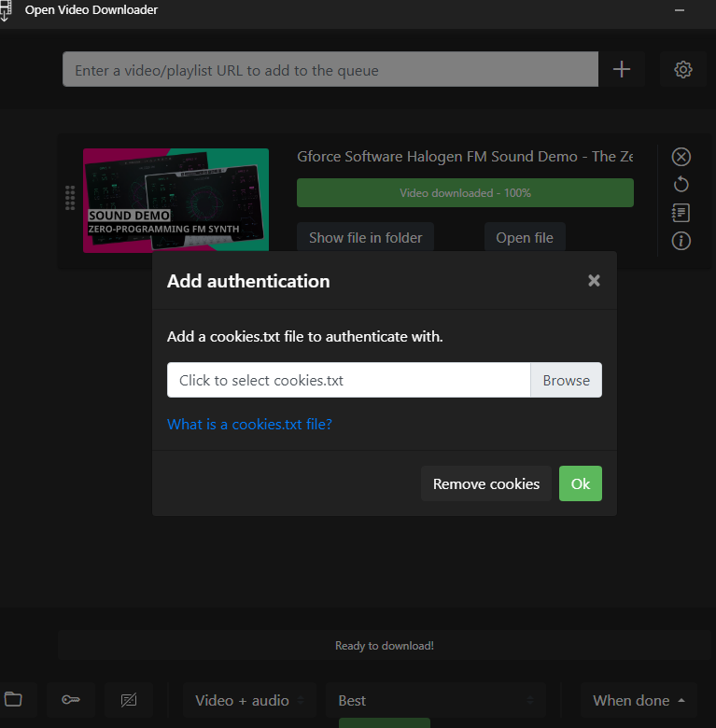Click Show file in folder

(365, 237)
